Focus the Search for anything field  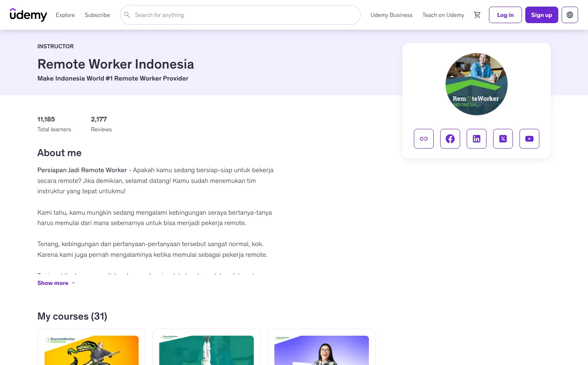(240, 15)
